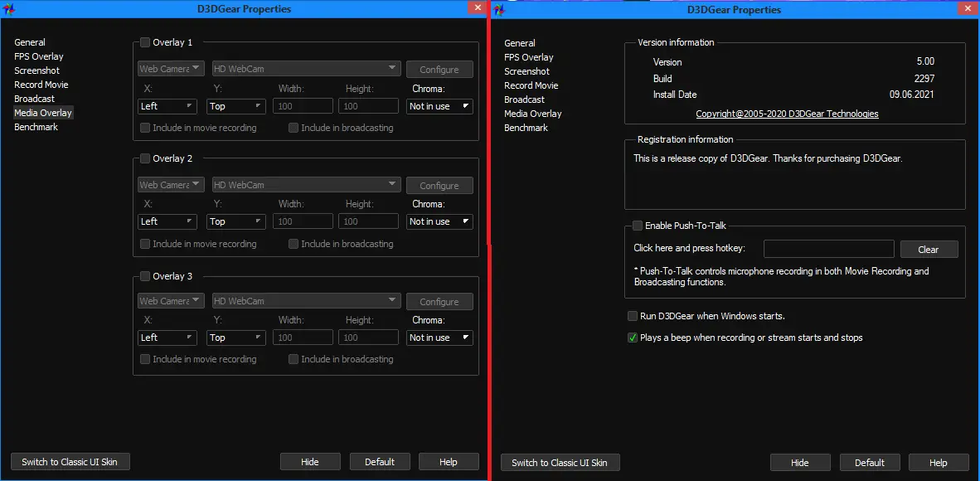This screenshot has width=980, height=481.
Task: Click D3DGear logo icon in right window title bar
Action: 500,9
